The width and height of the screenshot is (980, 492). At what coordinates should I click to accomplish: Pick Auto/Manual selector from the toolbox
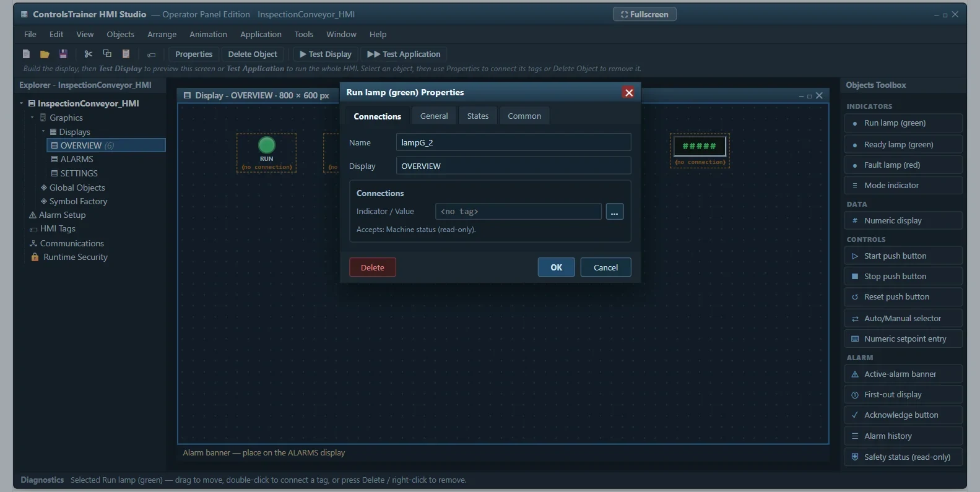click(903, 318)
